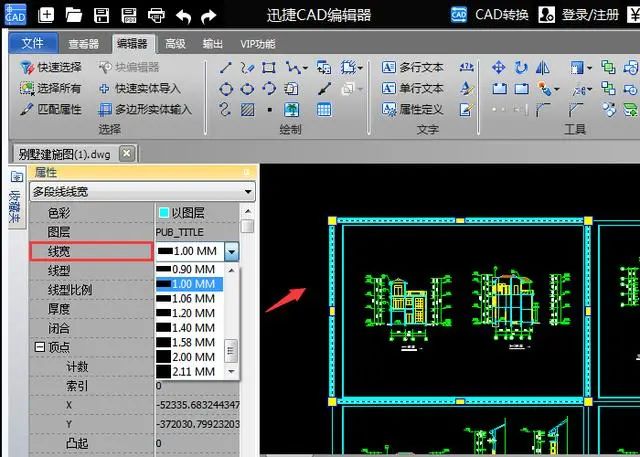Click the Open folder icon
This screenshot has width=640, height=457.
click(73, 16)
